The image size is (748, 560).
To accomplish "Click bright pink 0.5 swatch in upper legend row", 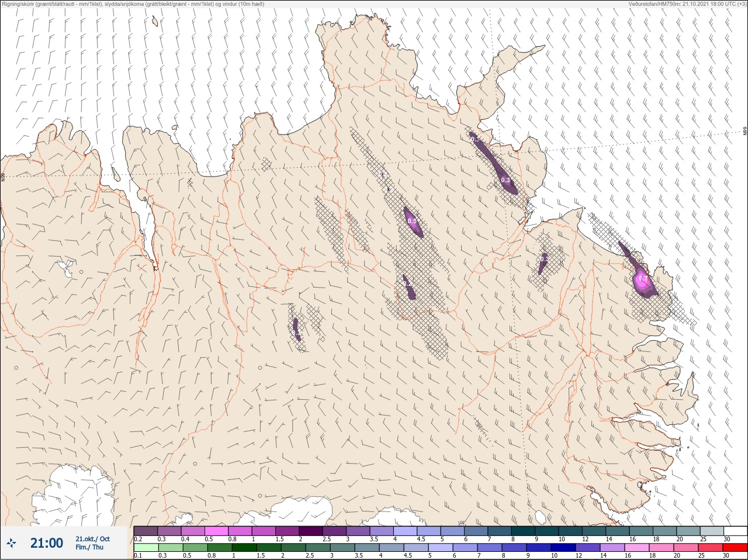I will point(216,531).
